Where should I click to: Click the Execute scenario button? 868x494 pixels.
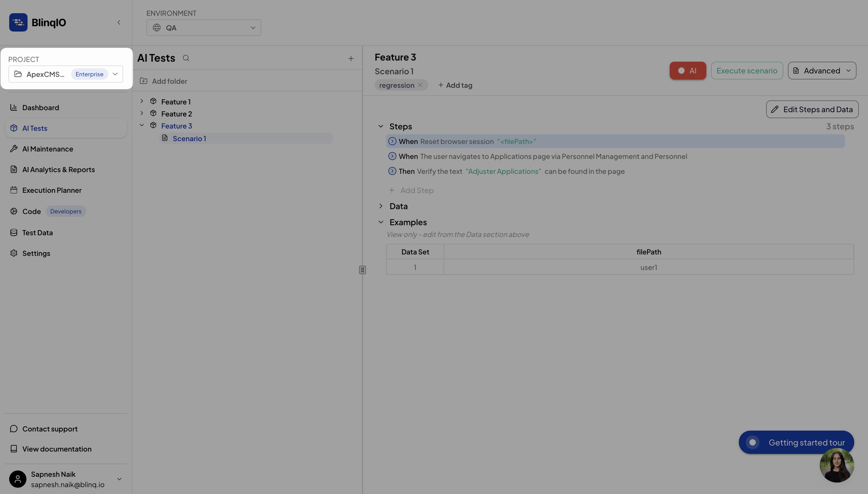pyautogui.click(x=747, y=71)
